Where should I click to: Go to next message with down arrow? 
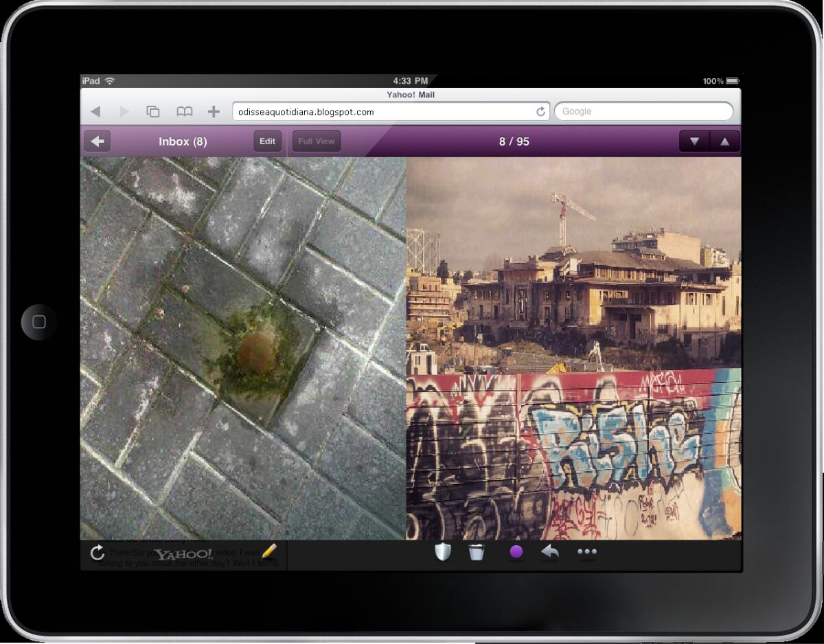click(x=694, y=141)
